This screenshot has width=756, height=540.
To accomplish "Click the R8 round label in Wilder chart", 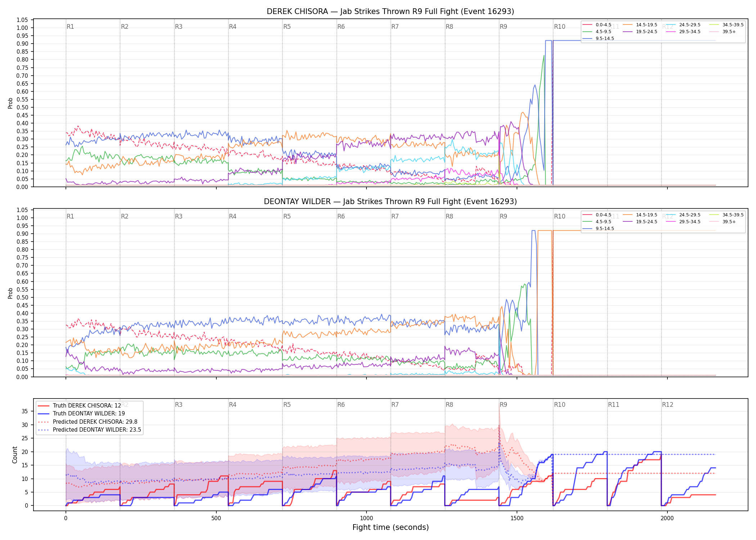I will point(449,216).
